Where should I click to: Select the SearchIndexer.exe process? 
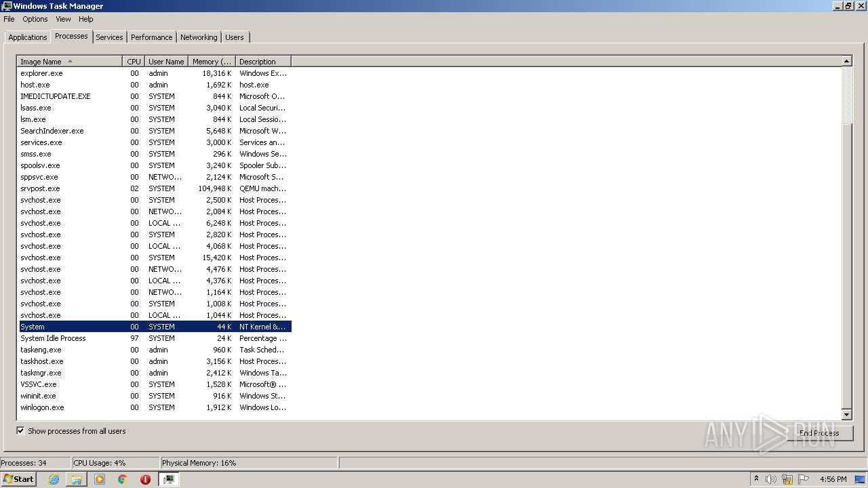coord(155,131)
